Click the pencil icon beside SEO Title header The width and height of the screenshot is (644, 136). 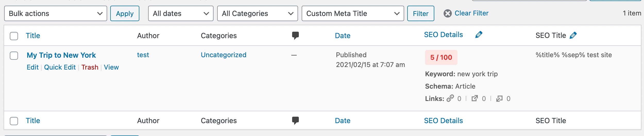573,35
